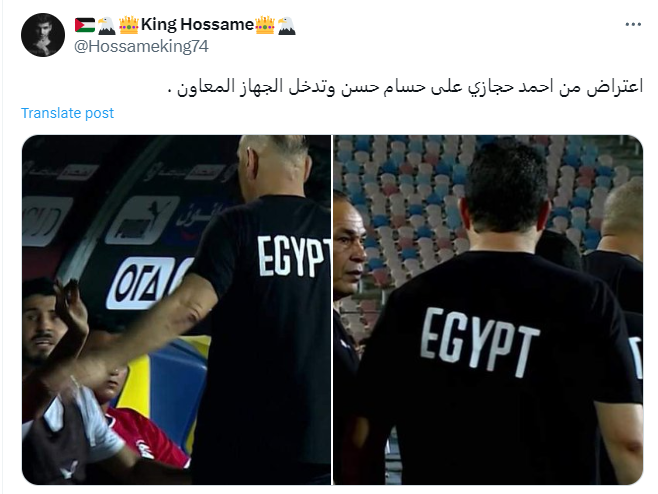658x494 pixels.
Task: Click the Puma logo in left photo
Action: click(x=142, y=220)
